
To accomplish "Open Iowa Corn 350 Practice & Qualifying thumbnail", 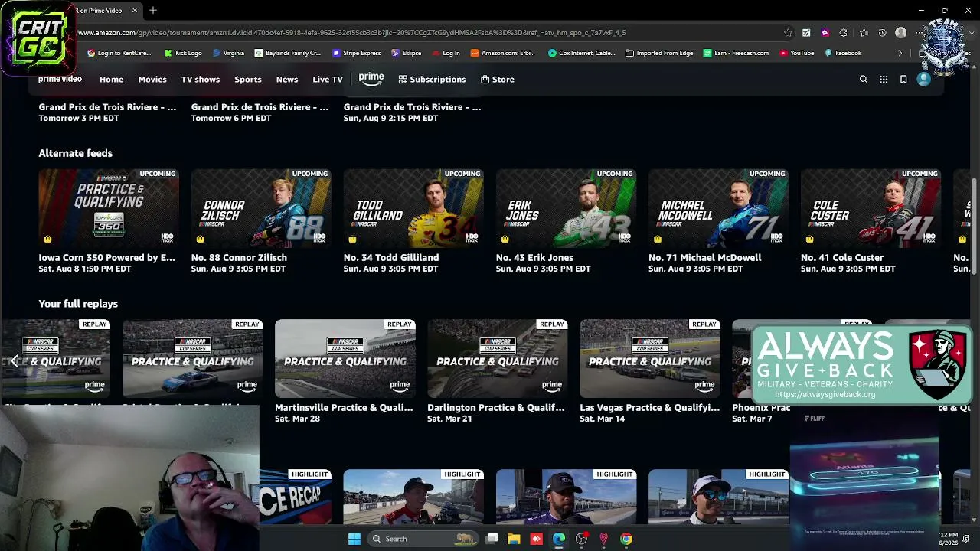I will pos(109,207).
